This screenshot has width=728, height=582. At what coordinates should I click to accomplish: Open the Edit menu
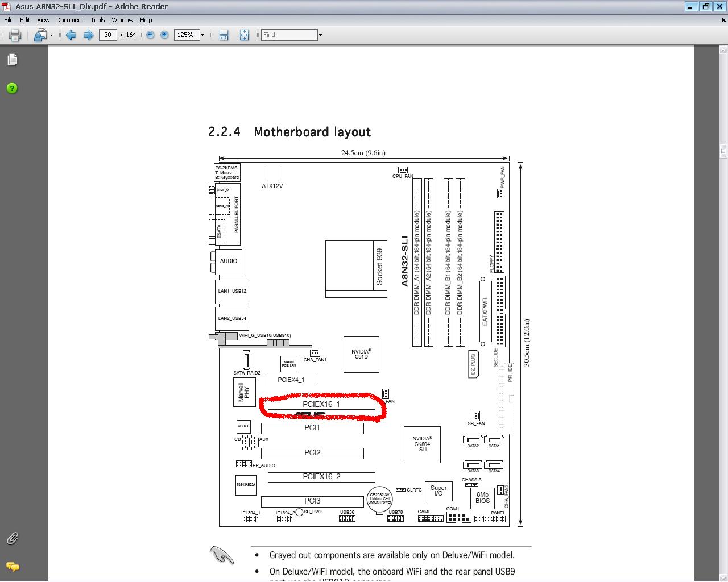(x=25, y=20)
